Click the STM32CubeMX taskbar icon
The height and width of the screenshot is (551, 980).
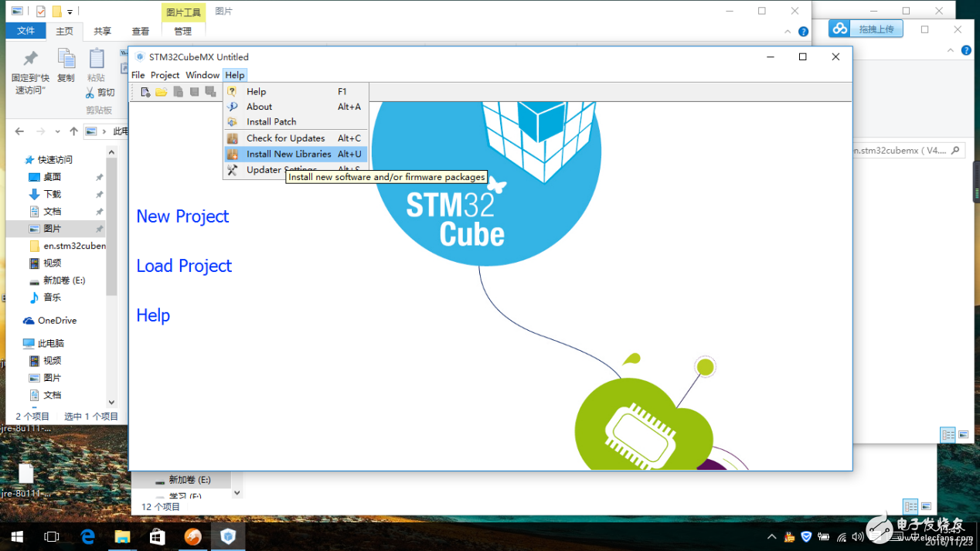click(228, 536)
